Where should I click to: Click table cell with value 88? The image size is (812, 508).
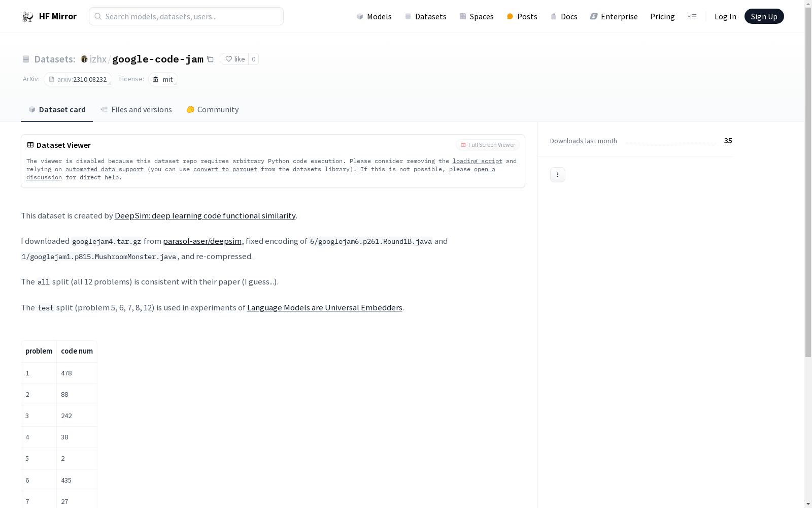[77, 394]
